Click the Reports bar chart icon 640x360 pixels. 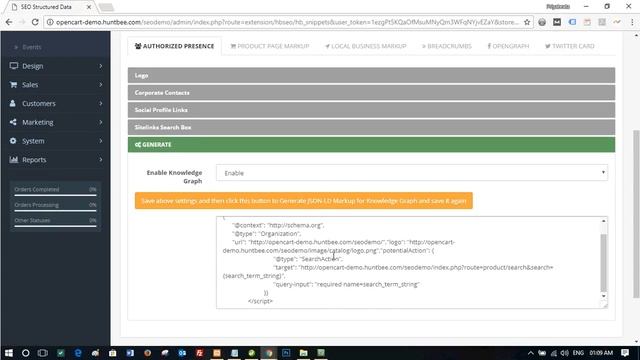pyautogui.click(x=13, y=160)
